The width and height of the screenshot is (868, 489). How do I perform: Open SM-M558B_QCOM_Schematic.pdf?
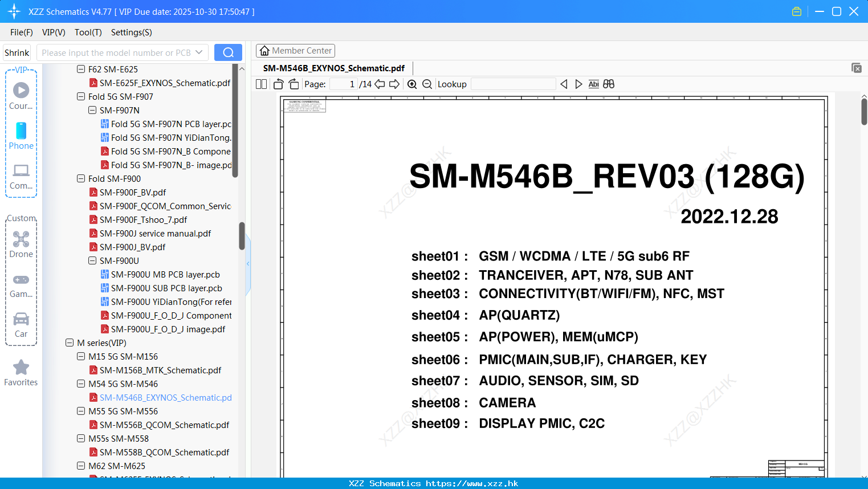point(159,452)
